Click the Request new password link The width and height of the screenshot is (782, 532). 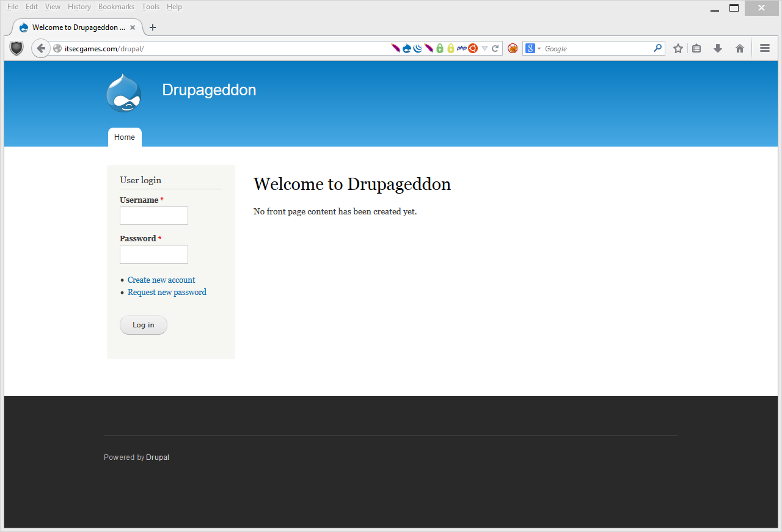[167, 292]
